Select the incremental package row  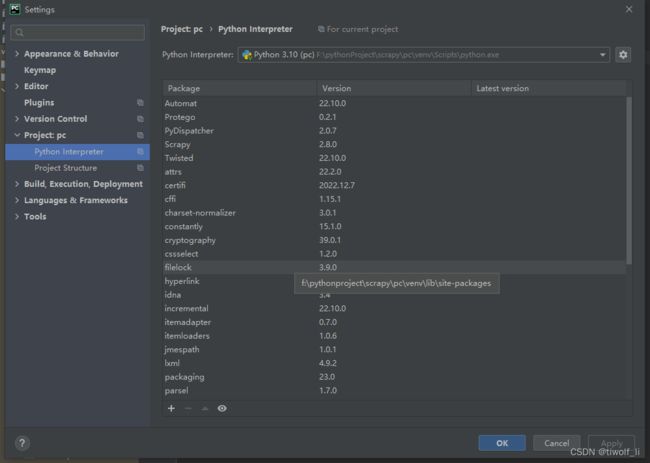point(394,308)
